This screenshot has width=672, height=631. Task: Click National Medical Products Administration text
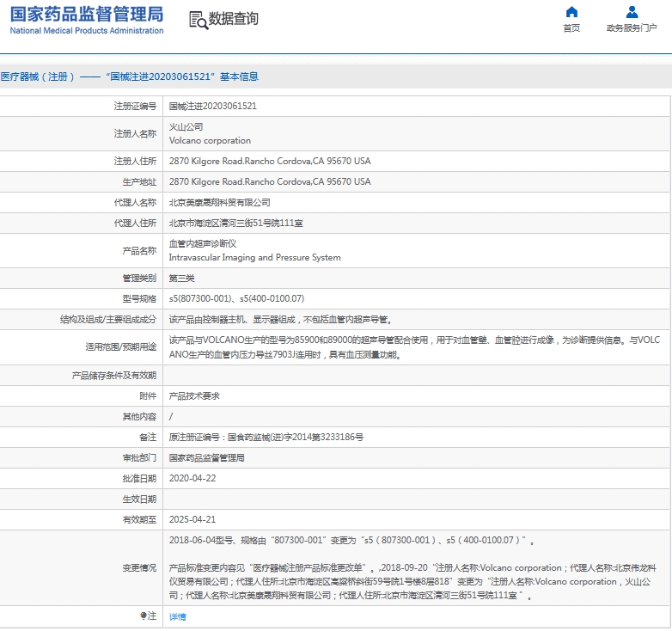pos(87,30)
